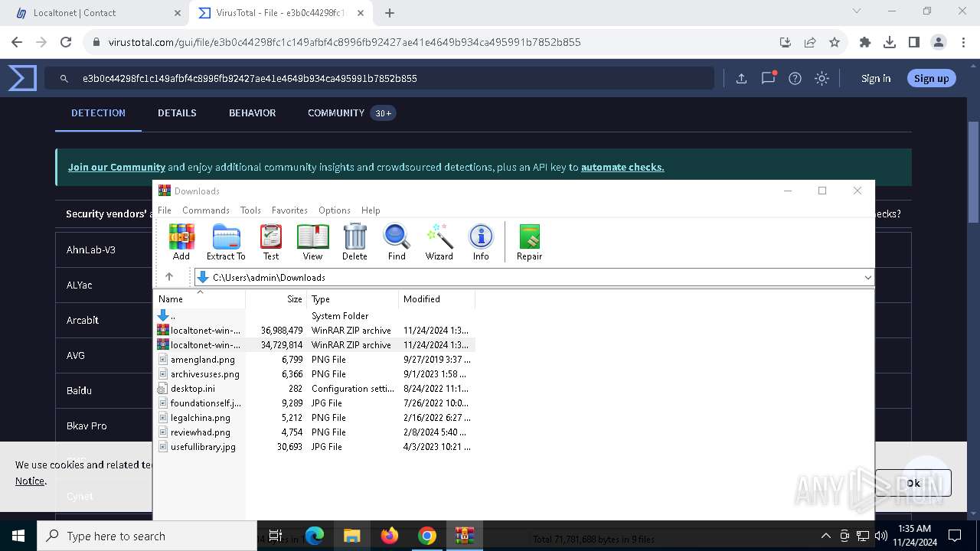980x551 pixels.
Task: Open Firefox from taskbar
Action: point(390,536)
